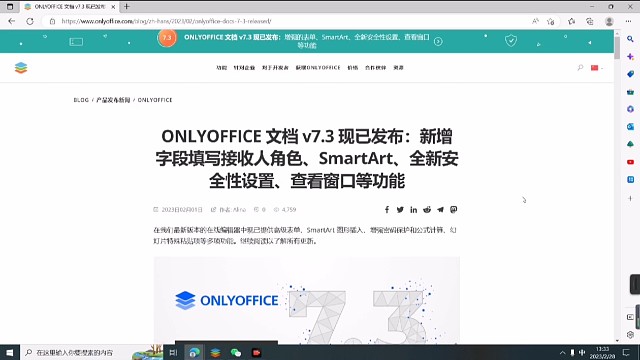Image resolution: width=640 pixels, height=360 pixels.
Task: Open the 获取ONLYOFFICE navigation menu
Action: tap(318, 68)
